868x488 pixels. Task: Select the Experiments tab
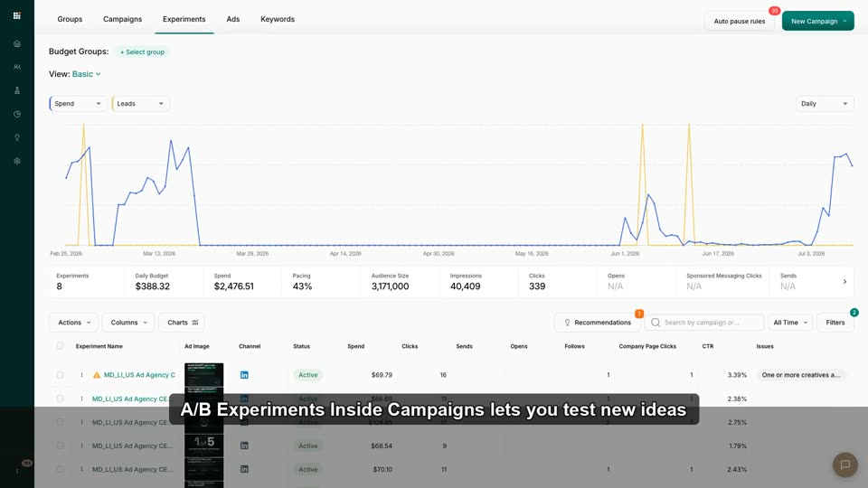coord(184,19)
